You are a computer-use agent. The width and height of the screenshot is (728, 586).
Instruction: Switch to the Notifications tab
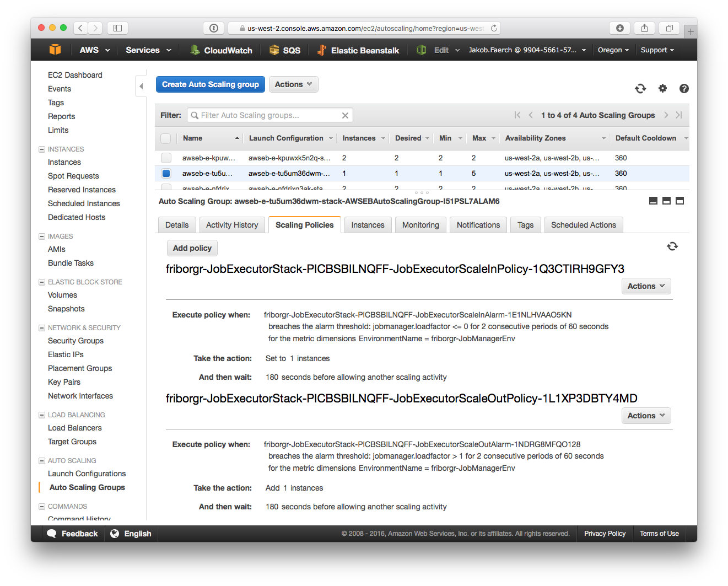[478, 225]
